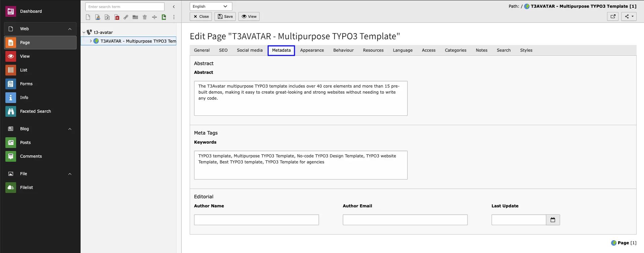This screenshot has height=253, width=644.
Task: Focus the Author Email field
Action: [x=405, y=220]
